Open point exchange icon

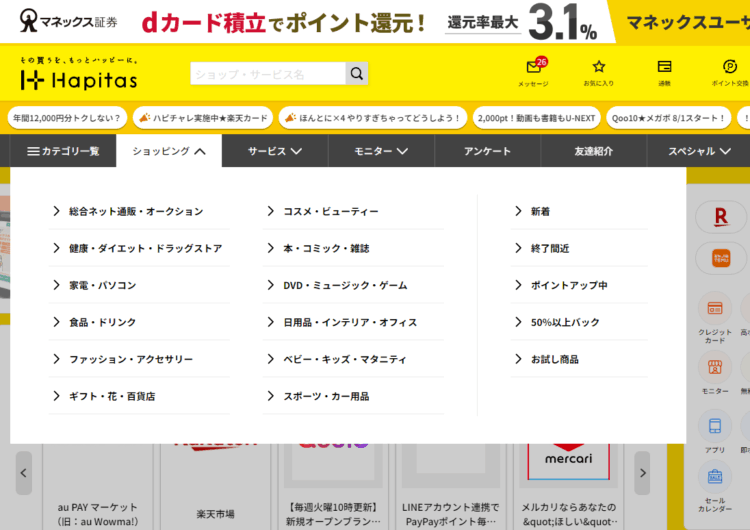tap(730, 66)
